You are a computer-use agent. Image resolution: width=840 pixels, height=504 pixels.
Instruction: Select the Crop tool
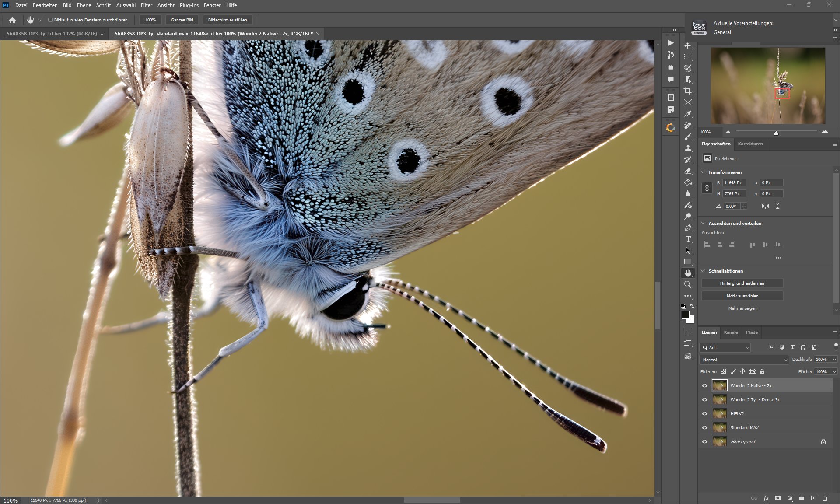[688, 91]
